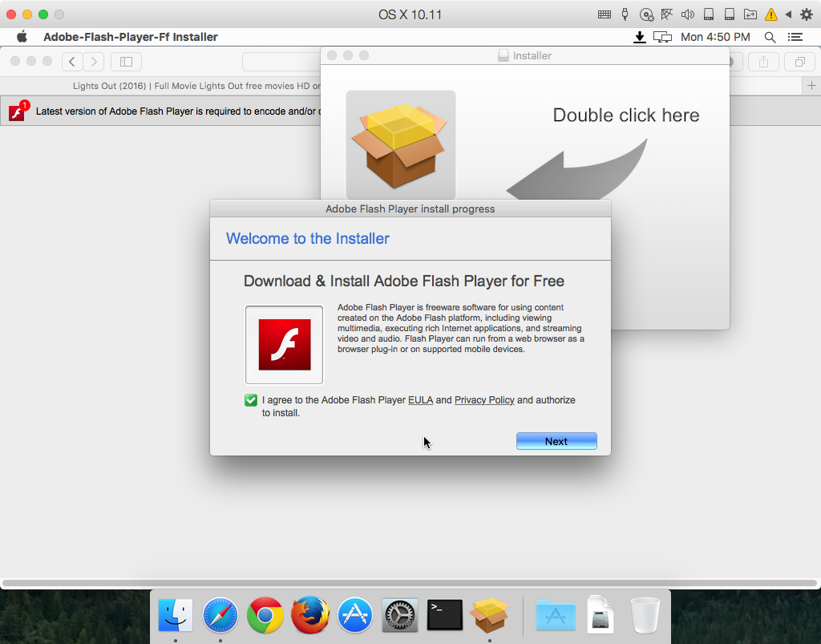Open a new Safari tab with plus
The image size is (821, 644).
[811, 85]
